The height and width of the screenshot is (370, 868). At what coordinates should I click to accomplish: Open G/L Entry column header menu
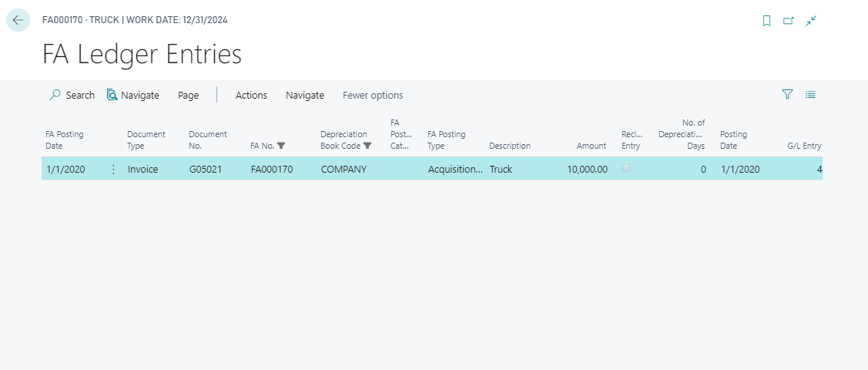point(804,146)
